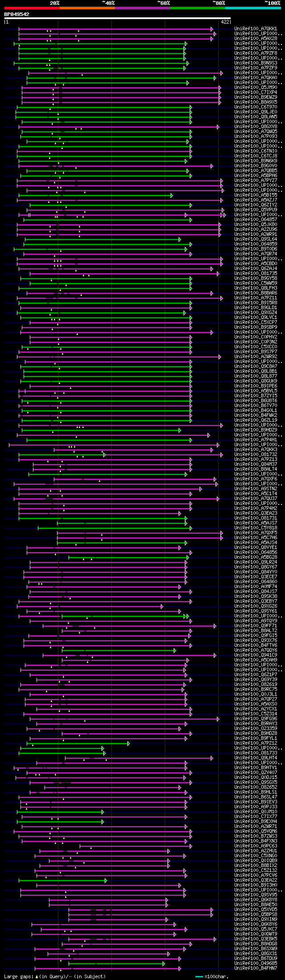The width and height of the screenshot is (285, 980).
Task: Open hit UniRef100_A7QKK1
Action: [x=256, y=29]
